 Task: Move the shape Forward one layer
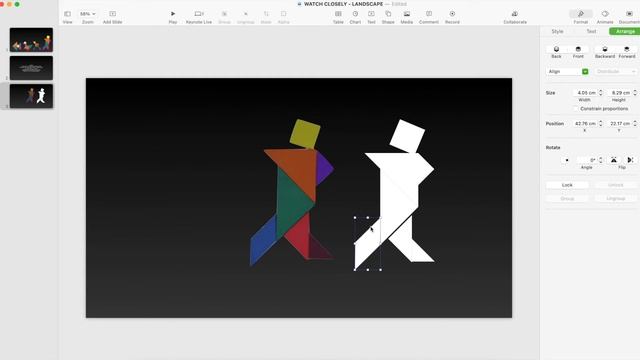click(x=627, y=49)
